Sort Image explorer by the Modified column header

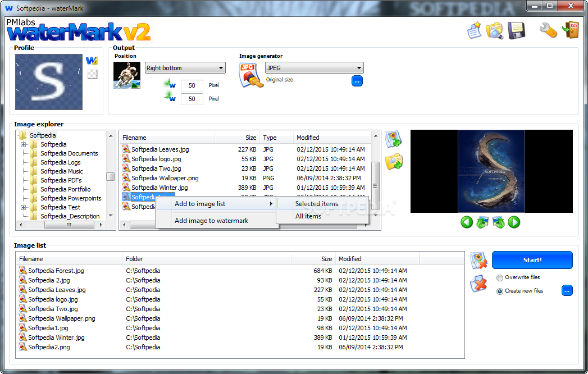point(332,138)
